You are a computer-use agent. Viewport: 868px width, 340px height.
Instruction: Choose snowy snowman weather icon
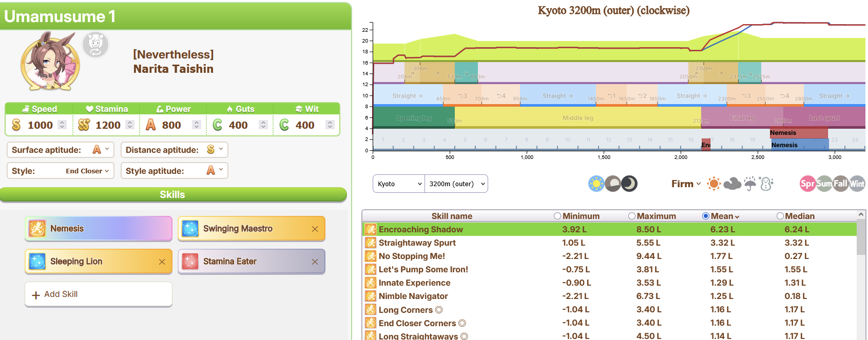pyautogui.click(x=766, y=184)
